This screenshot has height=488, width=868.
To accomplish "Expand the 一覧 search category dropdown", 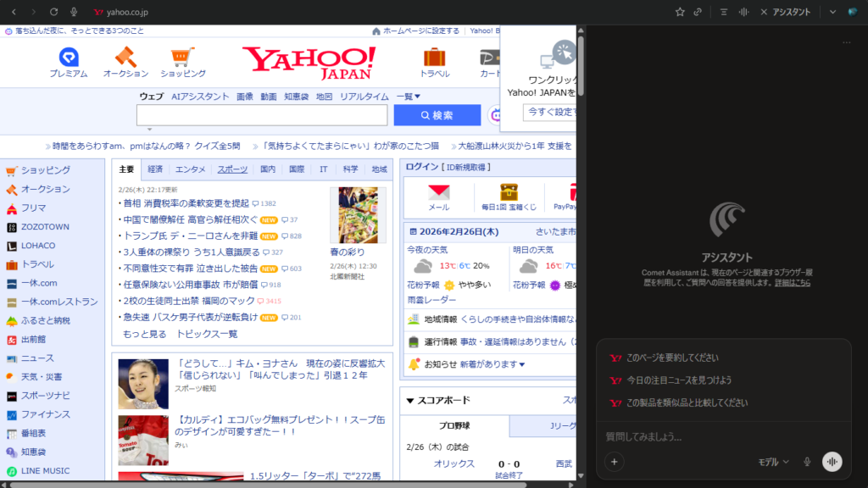I will tap(408, 97).
